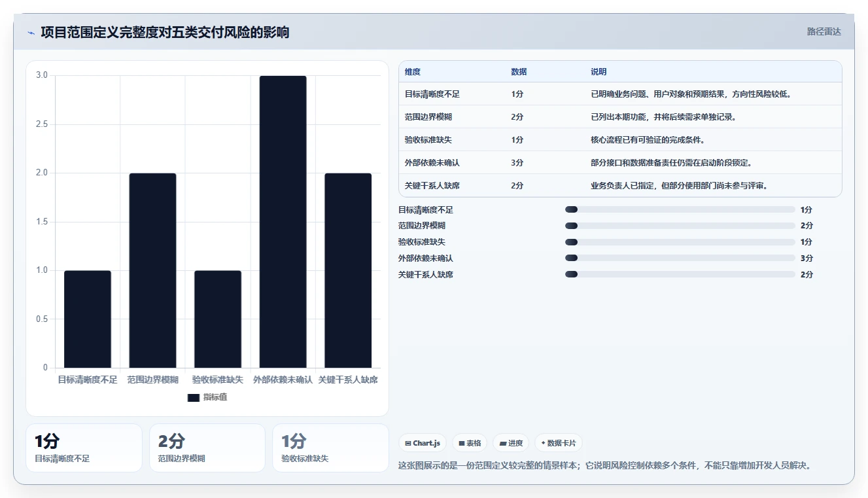The image size is (868, 498).
Task: Click 3分 value beside 外部依赖未确认 progress
Action: (x=807, y=258)
